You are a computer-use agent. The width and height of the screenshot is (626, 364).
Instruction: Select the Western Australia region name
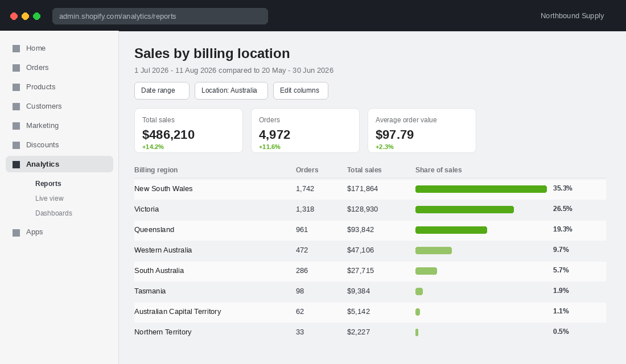[163, 250]
